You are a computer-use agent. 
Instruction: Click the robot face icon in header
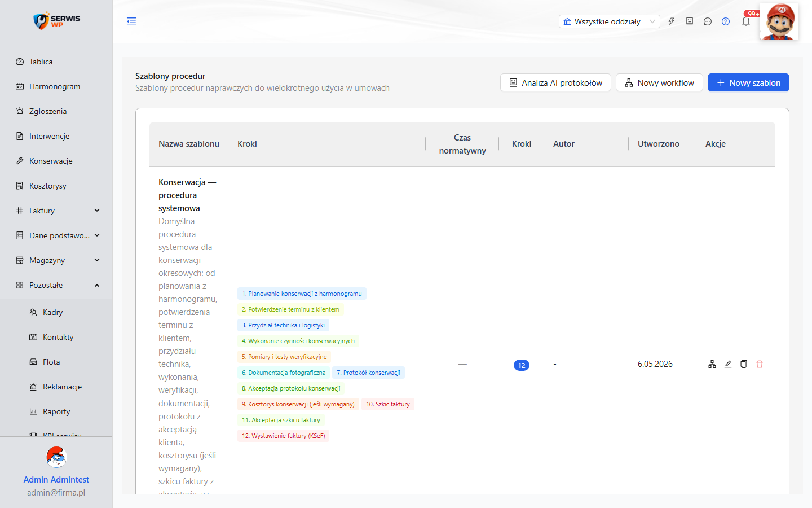690,21
